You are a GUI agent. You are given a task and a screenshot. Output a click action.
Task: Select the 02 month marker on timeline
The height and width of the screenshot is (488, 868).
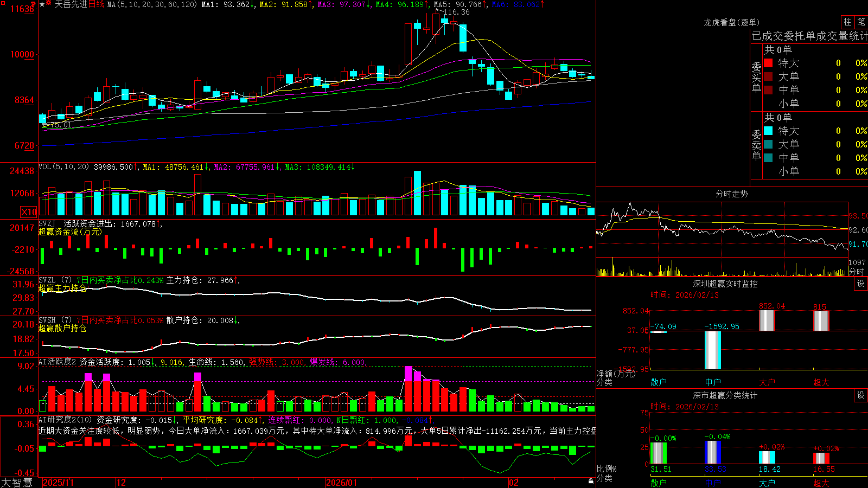pyautogui.click(x=514, y=483)
